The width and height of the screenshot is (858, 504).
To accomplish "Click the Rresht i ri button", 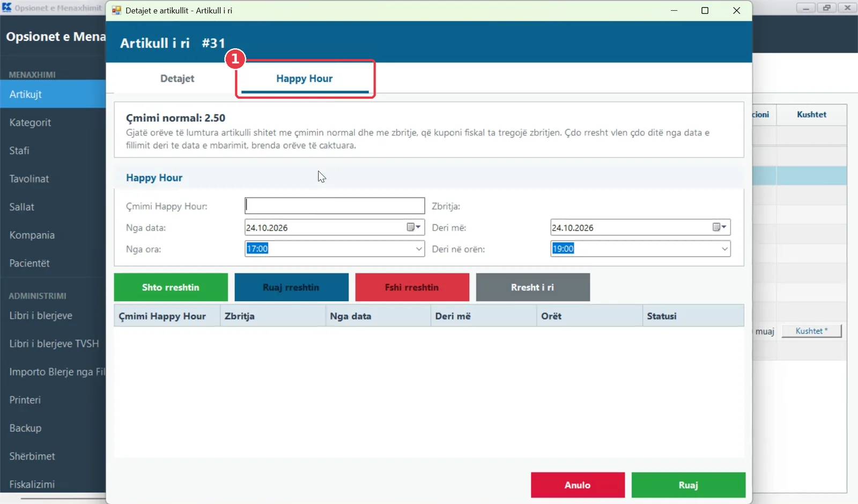I will tap(532, 287).
